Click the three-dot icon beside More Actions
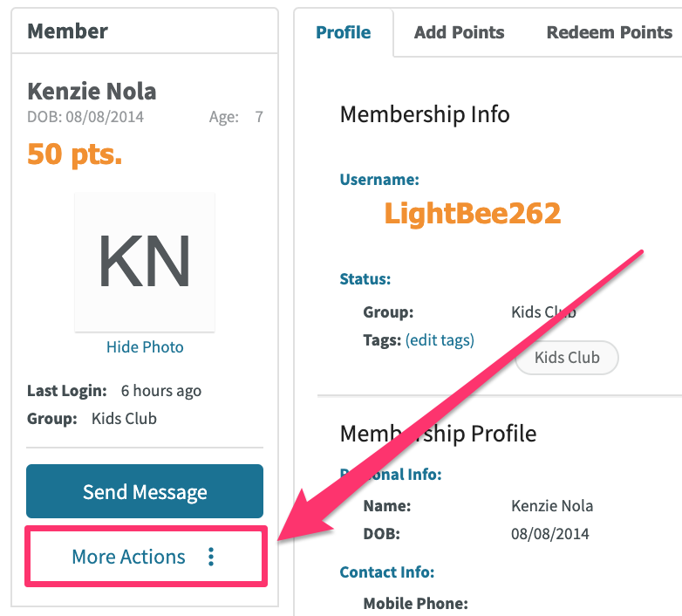The width and height of the screenshot is (682, 616). tap(211, 557)
